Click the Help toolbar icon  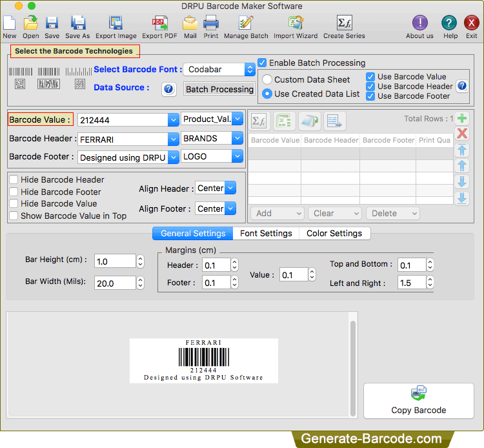tap(449, 23)
